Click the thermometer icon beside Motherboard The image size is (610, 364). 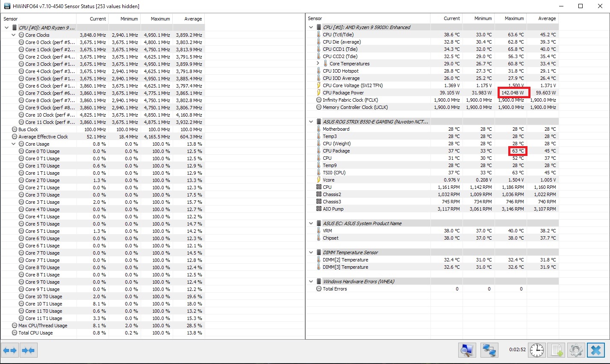click(x=318, y=129)
